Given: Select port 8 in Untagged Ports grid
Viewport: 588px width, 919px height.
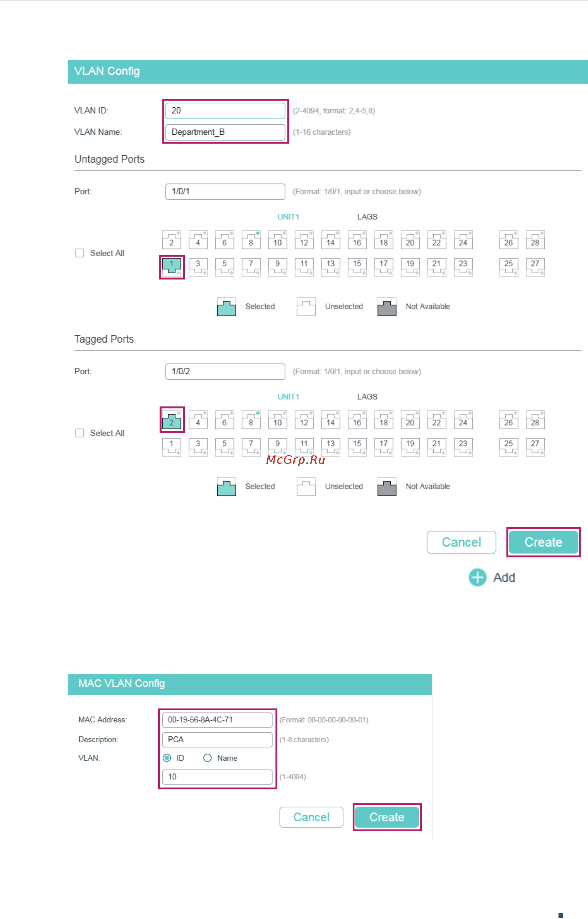Looking at the screenshot, I should click(x=251, y=240).
